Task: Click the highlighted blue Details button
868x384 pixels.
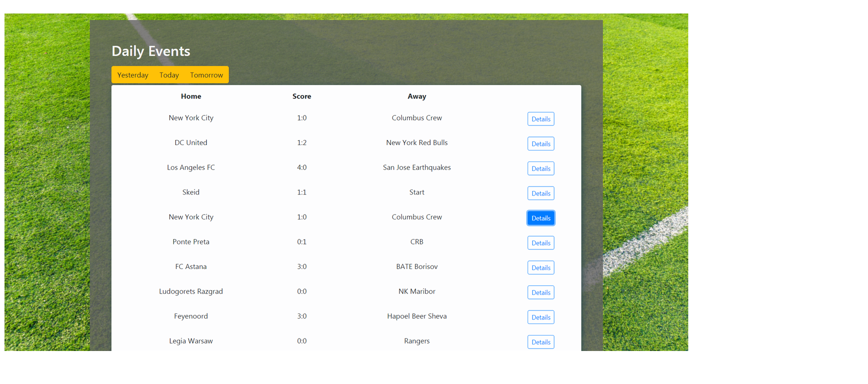Action: tap(541, 218)
